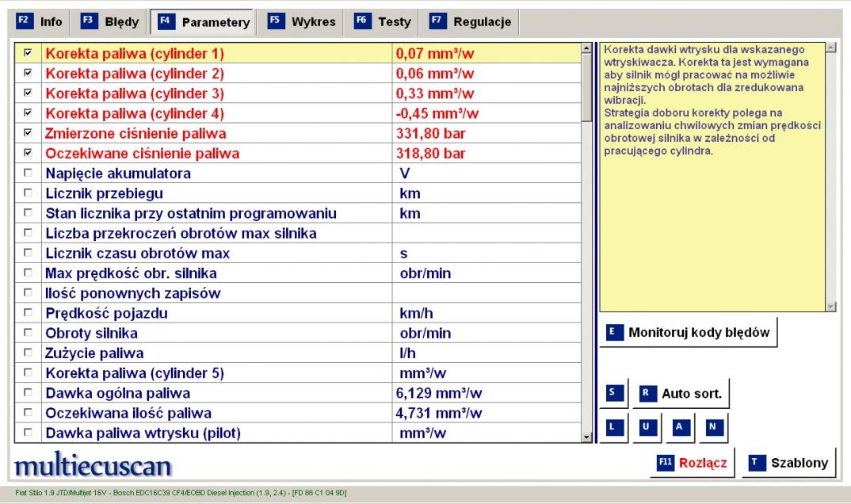
Task: Select the Prędkość pojazdu parameter name
Action: 106,313
